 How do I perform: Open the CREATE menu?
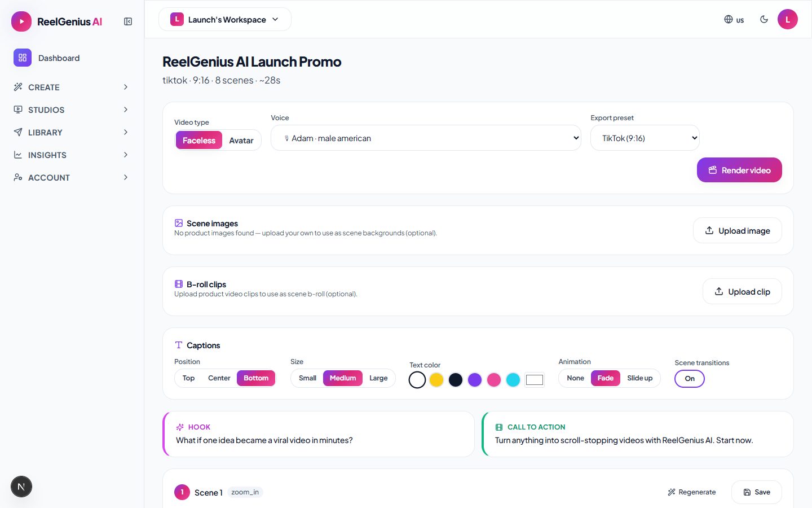tap(72, 87)
